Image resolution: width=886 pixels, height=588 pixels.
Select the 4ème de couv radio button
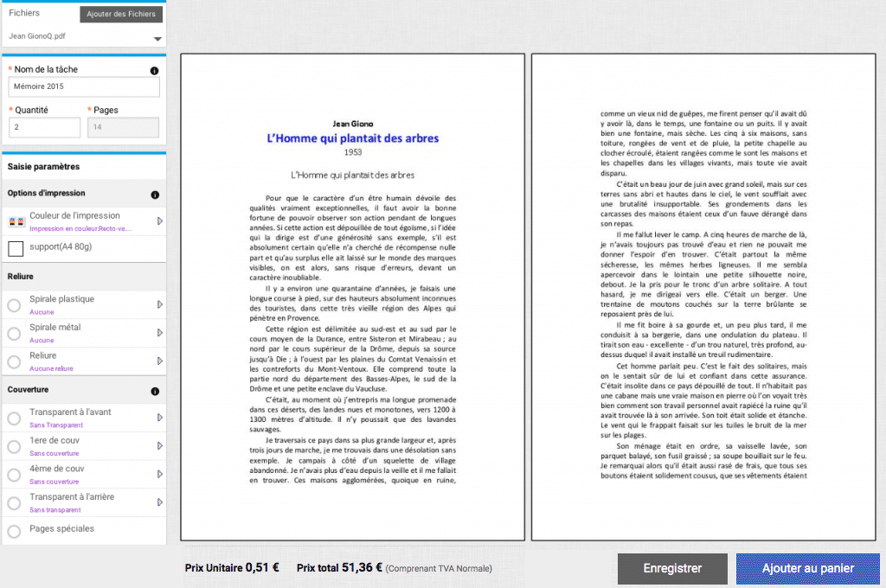point(14,475)
